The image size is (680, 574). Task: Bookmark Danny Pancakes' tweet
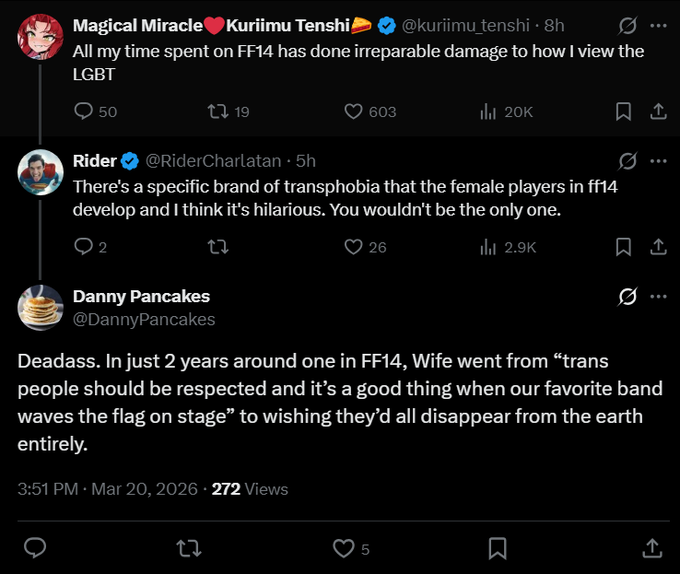496,548
